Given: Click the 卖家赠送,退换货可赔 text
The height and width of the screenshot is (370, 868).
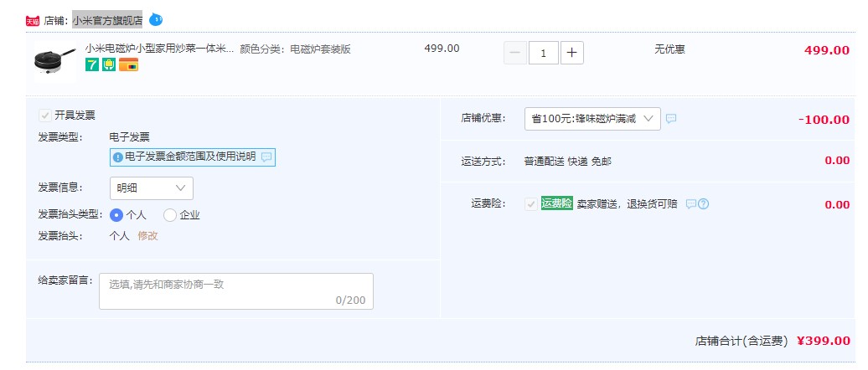Looking at the screenshot, I should point(628,203).
